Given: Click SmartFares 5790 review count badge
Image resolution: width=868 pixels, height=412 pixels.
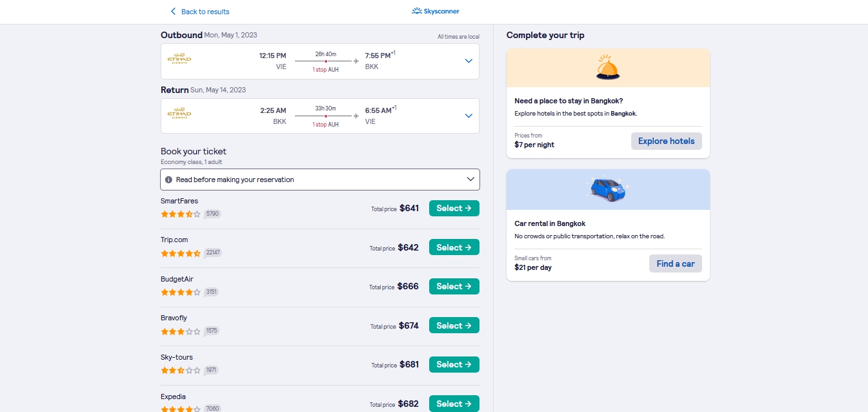Looking at the screenshot, I should (x=212, y=214).
